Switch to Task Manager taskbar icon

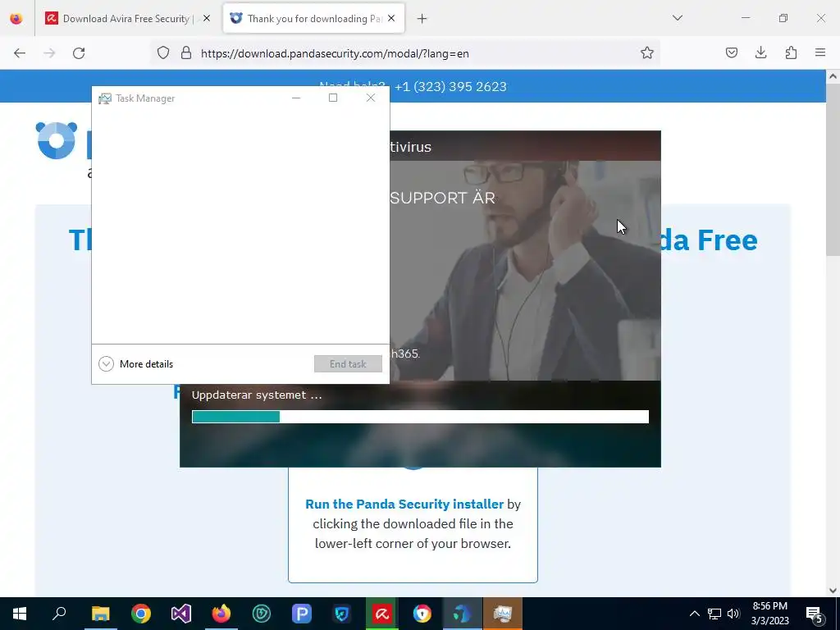click(x=503, y=614)
